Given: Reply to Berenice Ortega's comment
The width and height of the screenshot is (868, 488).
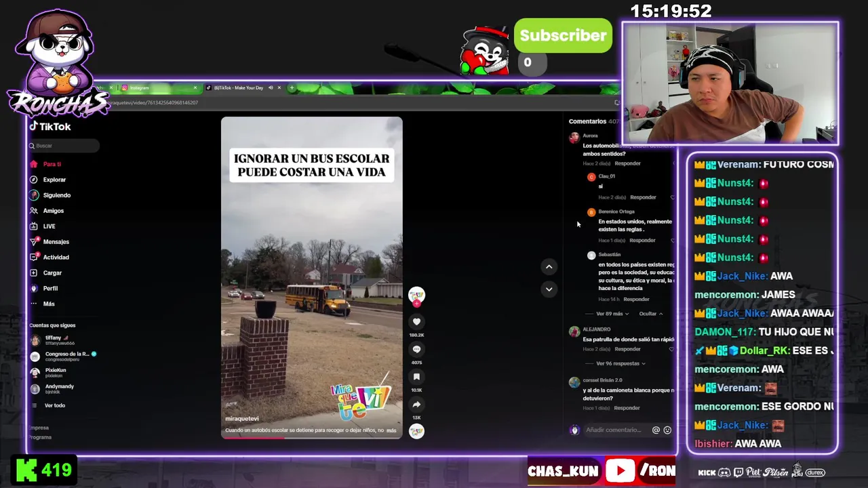Looking at the screenshot, I should [x=642, y=241].
